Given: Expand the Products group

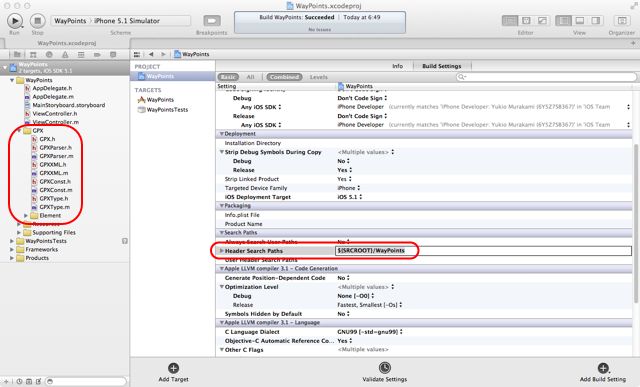Looking at the screenshot, I should point(12,258).
